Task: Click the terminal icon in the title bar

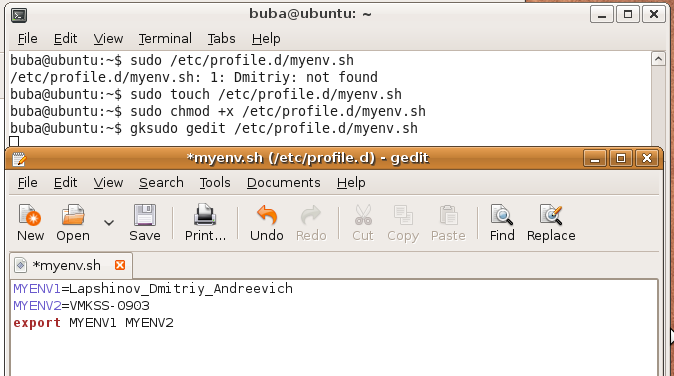Action: pyautogui.click(x=19, y=15)
